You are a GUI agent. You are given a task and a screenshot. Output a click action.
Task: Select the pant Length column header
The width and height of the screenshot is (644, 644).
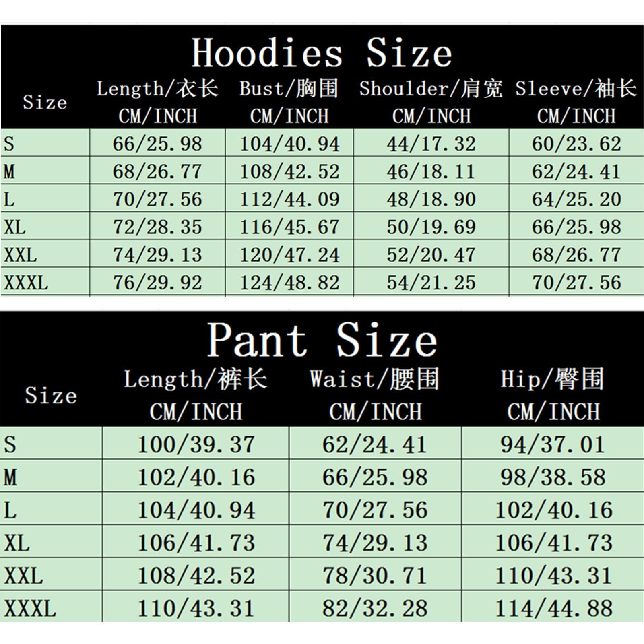(x=196, y=395)
